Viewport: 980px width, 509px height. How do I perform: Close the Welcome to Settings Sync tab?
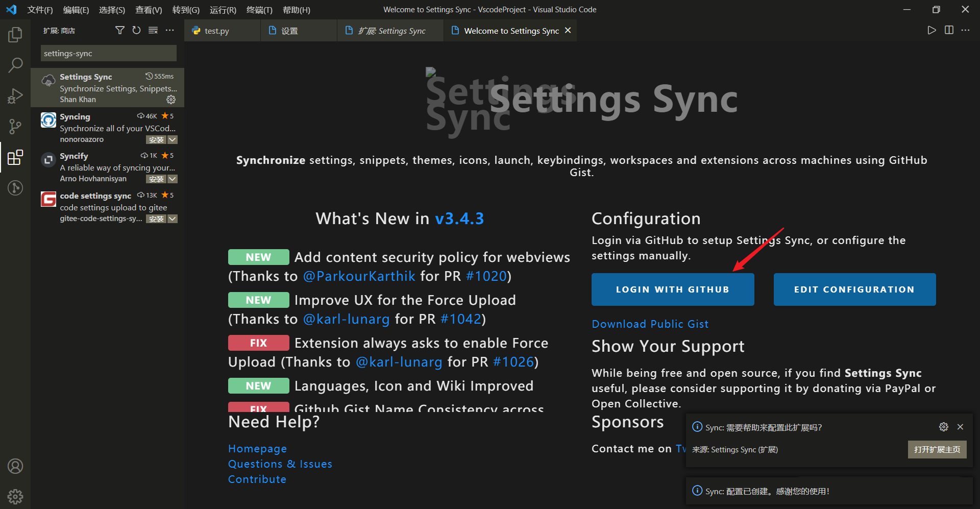click(568, 31)
